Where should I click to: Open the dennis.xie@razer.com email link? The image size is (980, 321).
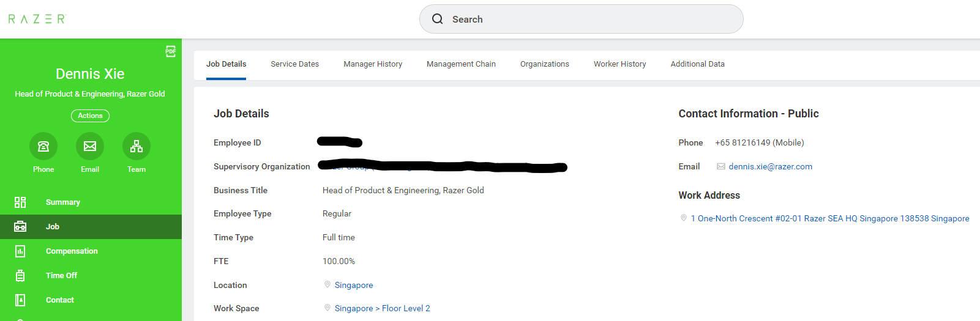point(770,166)
